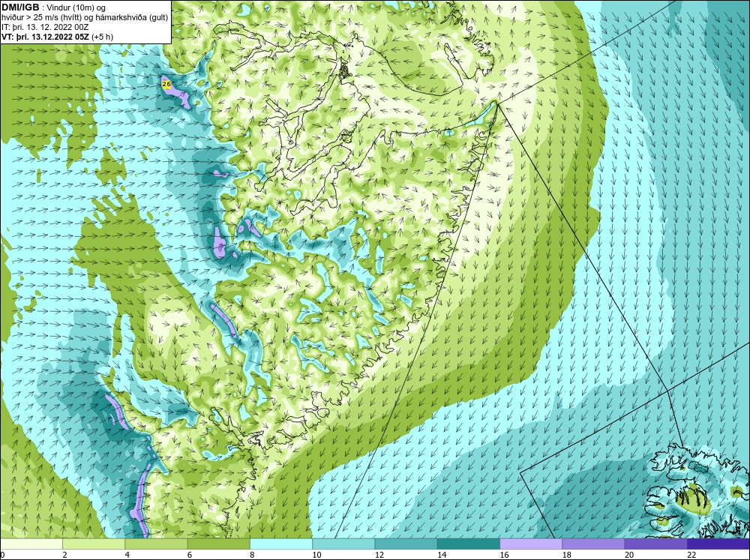Click the '2' label on the color scale

point(64,555)
